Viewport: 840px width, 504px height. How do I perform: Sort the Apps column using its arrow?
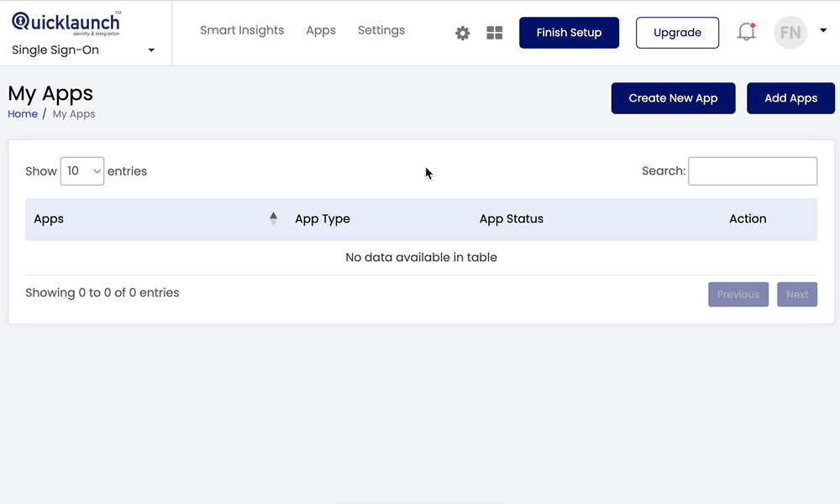273,218
